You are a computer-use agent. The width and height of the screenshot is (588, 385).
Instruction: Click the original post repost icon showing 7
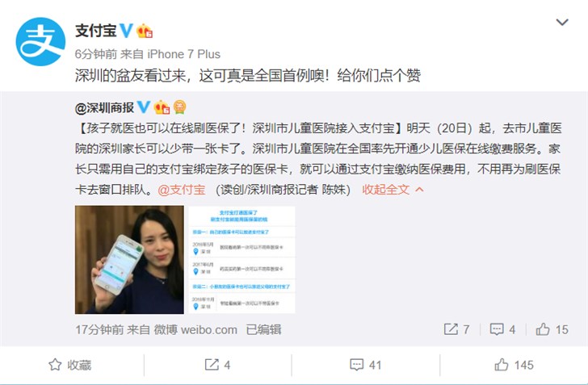tap(456, 329)
